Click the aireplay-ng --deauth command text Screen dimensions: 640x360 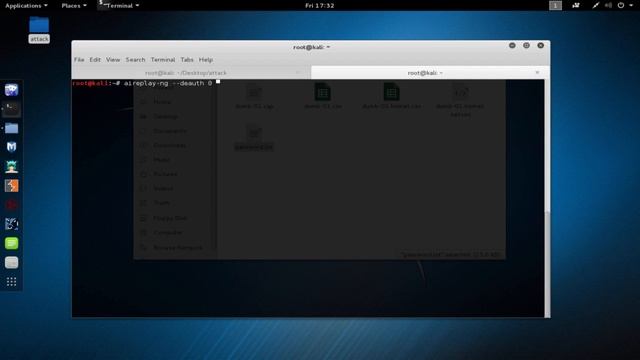tap(168, 83)
